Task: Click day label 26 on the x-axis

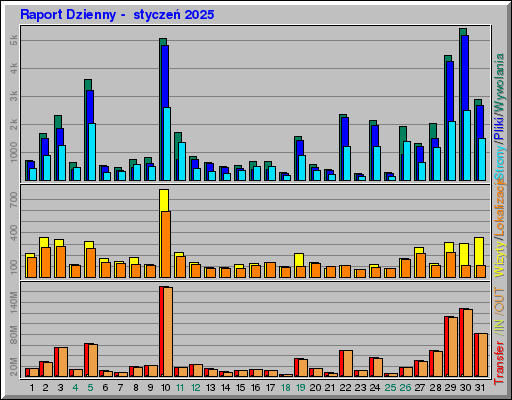Action: (x=405, y=388)
